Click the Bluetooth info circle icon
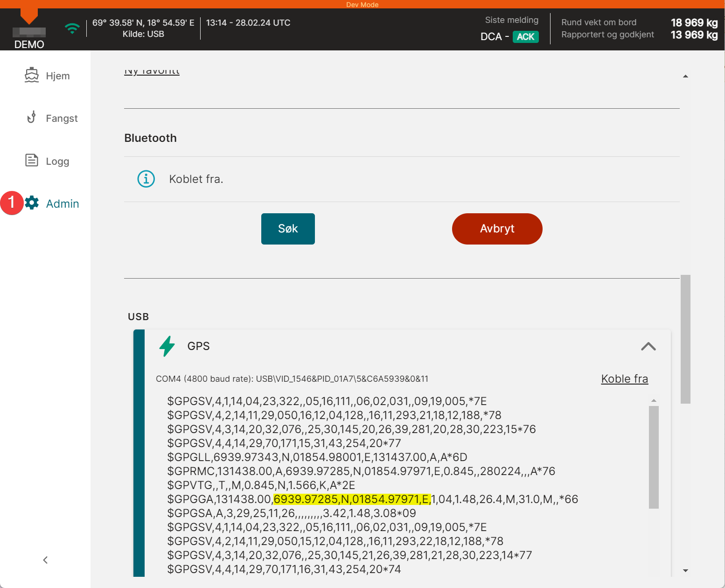 point(146,179)
